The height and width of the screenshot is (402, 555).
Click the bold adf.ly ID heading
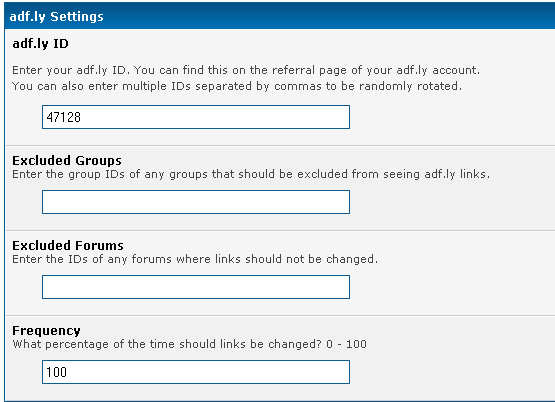point(40,44)
